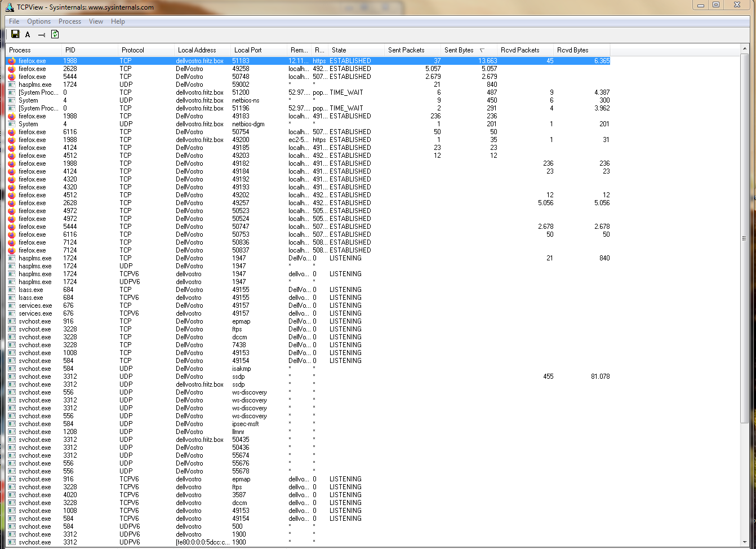The image size is (756, 549).
Task: Click the vertical scrollbar thumb
Action: point(744,239)
